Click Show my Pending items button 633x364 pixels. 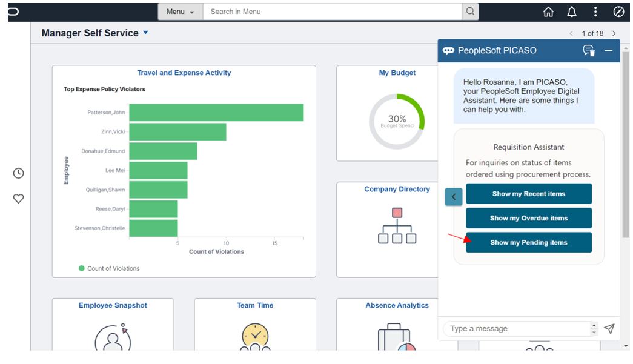tap(529, 242)
